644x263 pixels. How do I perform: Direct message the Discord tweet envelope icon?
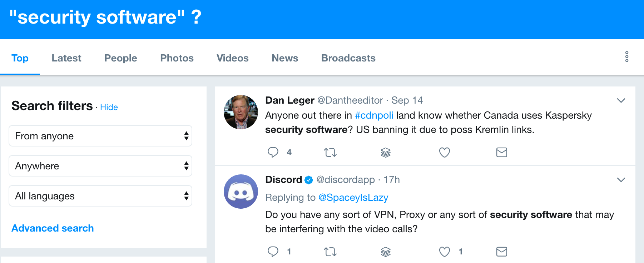[x=501, y=252]
